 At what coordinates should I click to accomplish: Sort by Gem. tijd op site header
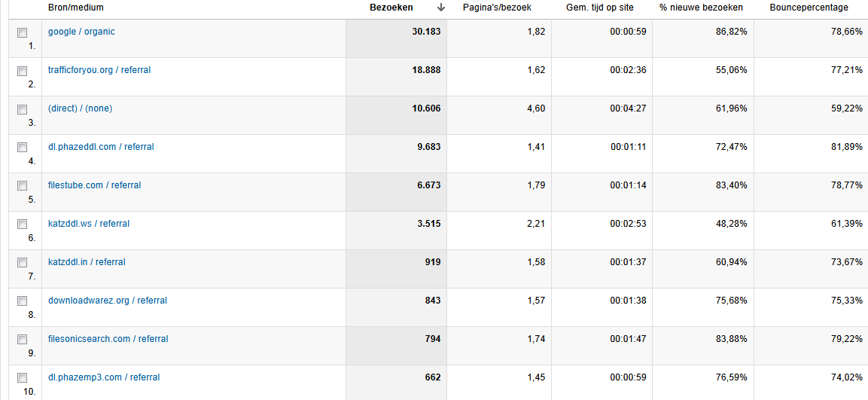tap(600, 8)
